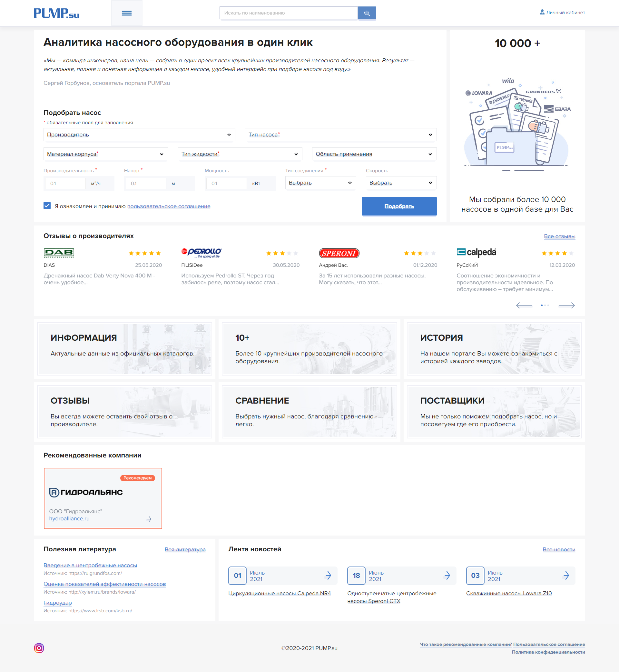
Task: Expand the Область применения dropdown
Action: [374, 154]
